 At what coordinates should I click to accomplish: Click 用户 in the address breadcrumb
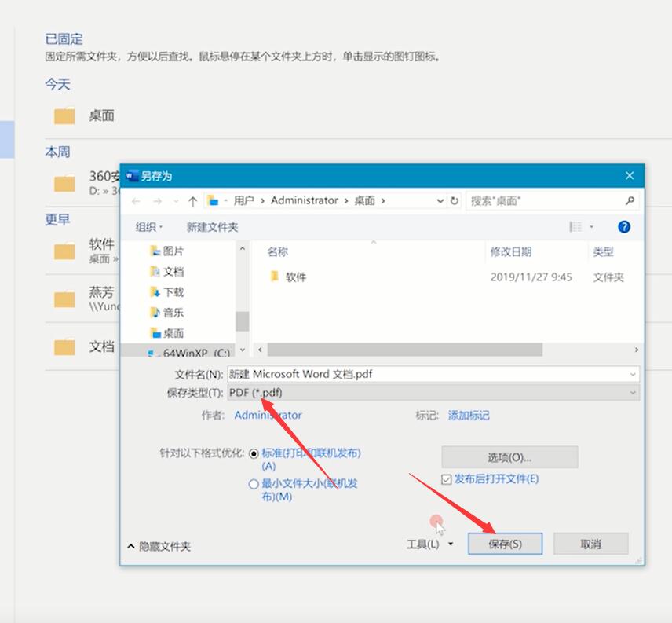pos(243,200)
